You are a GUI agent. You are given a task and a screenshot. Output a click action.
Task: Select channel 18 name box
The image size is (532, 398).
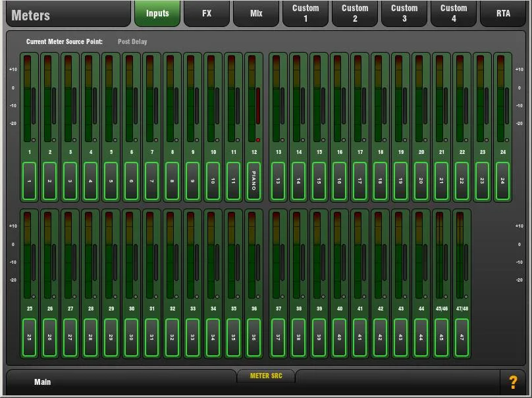(x=381, y=181)
